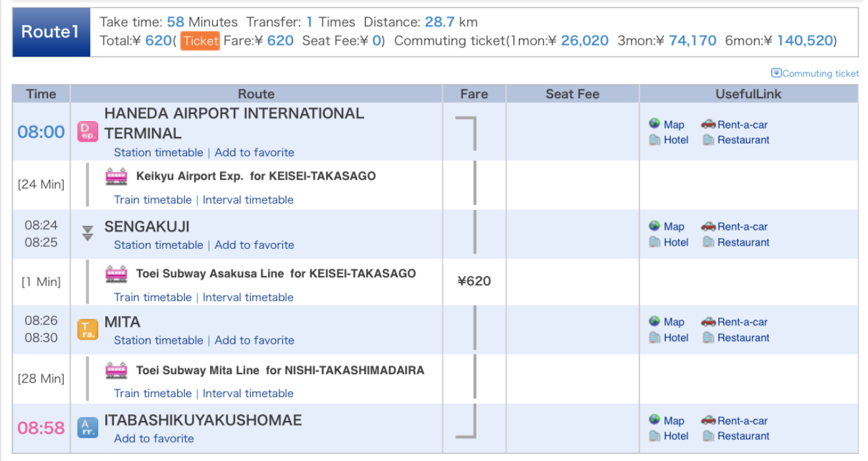This screenshot has width=868, height=461.
Task: Click the orange Tra. transfer icon at Mita
Action: point(88,329)
